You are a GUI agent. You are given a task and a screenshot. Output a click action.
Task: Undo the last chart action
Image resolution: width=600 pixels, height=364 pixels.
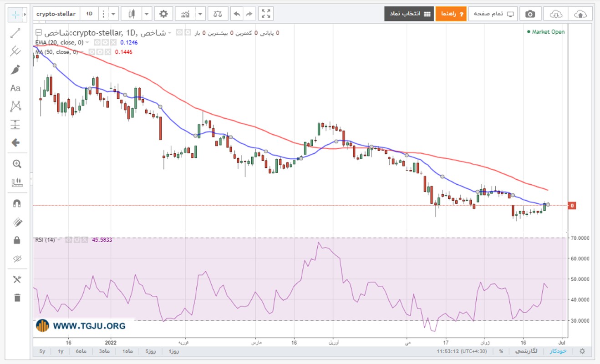tap(237, 14)
